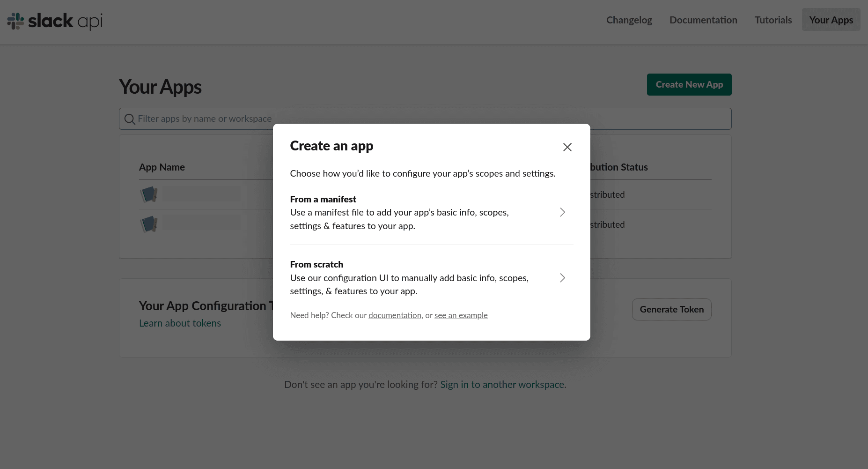The width and height of the screenshot is (868, 469).
Task: Click the second app's icon in list
Action: (149, 224)
